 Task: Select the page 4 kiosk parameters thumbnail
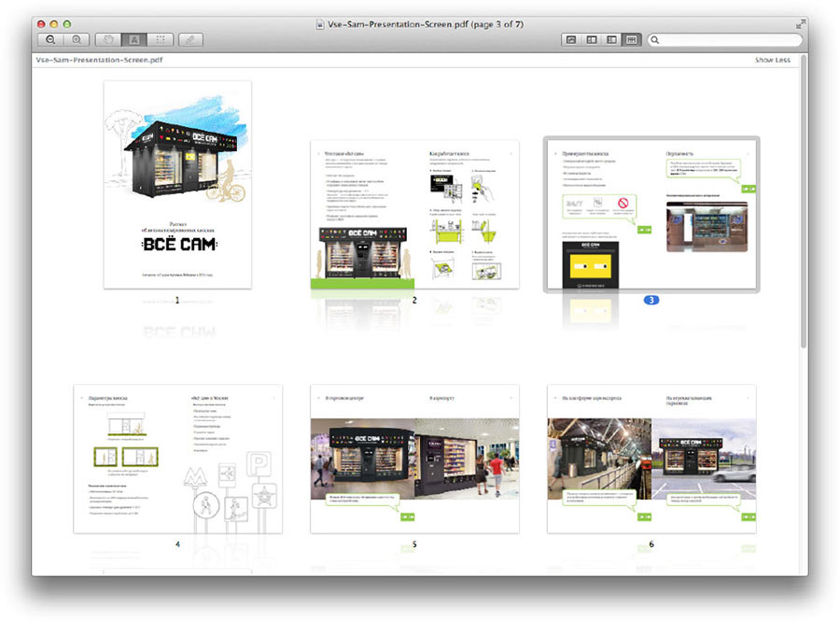177,459
